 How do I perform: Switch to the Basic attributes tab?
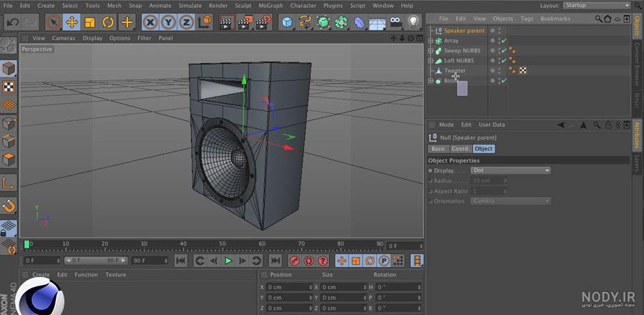(438, 149)
